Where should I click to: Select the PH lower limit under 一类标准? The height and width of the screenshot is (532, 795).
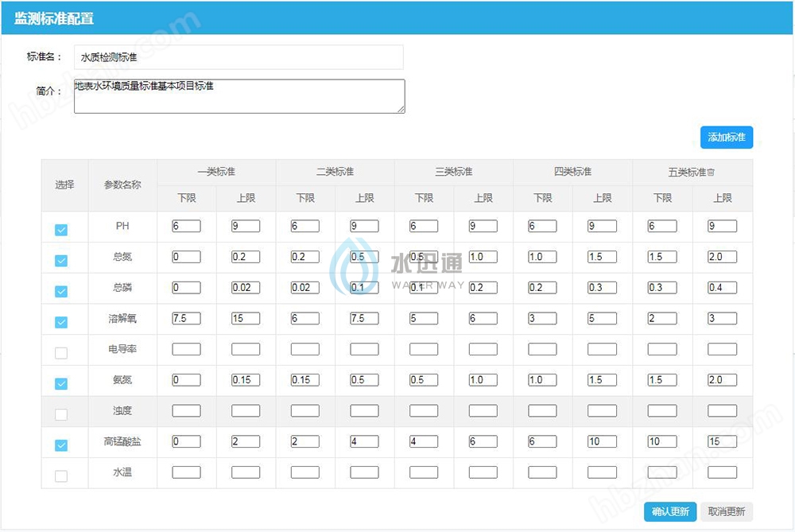click(x=186, y=226)
